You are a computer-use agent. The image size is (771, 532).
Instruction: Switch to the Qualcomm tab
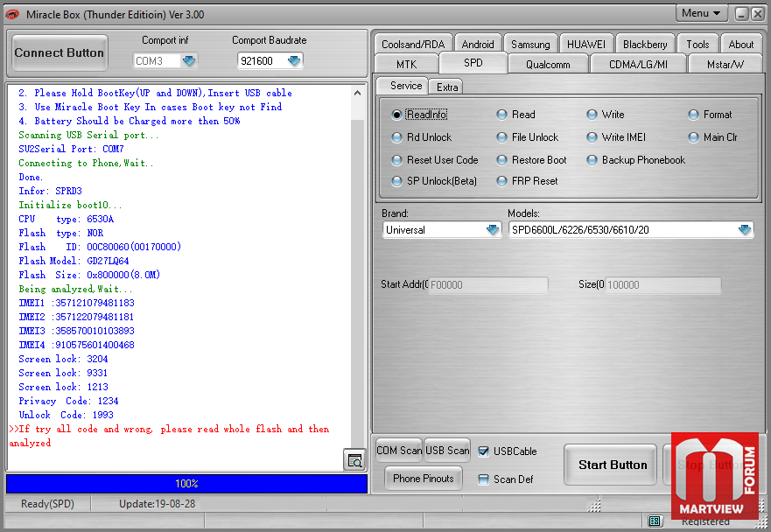coord(548,65)
